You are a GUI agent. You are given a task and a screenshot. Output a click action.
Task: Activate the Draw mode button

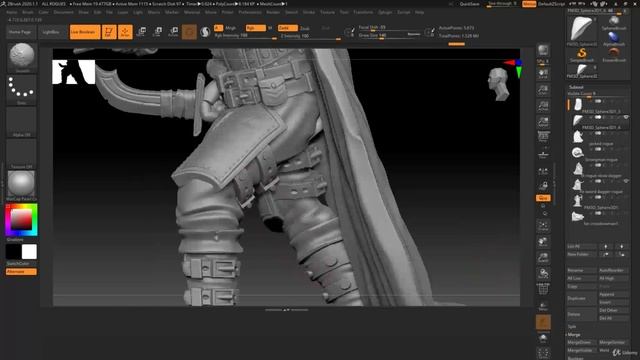[125, 32]
